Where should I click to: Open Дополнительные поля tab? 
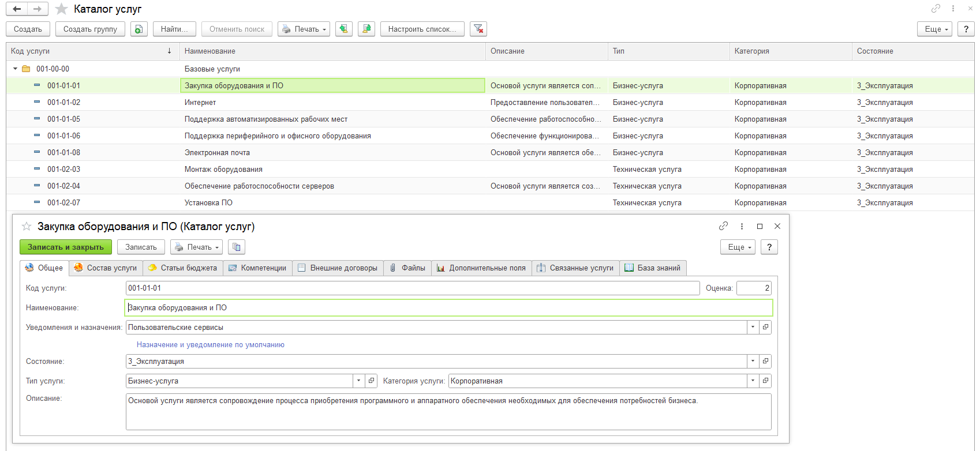click(x=481, y=268)
